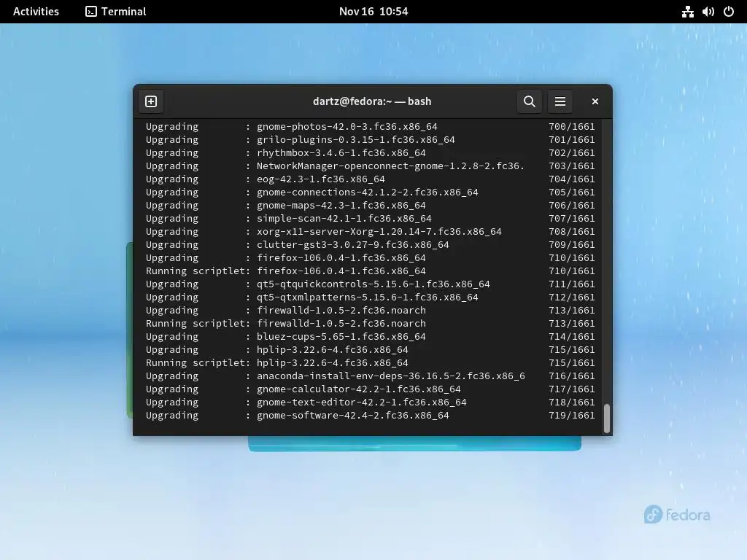
Task: Click the terminal scrollbar thumb
Action: [606, 419]
